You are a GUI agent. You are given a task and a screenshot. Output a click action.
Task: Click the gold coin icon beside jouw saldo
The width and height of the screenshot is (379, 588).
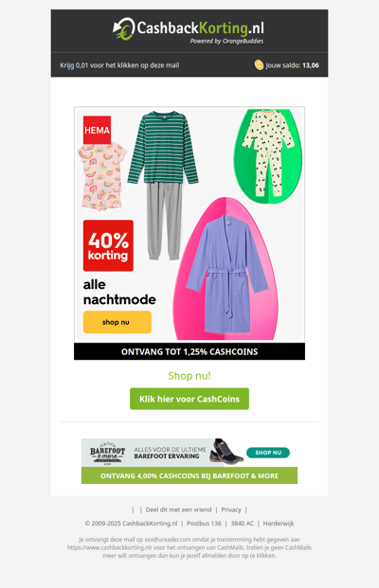(259, 65)
